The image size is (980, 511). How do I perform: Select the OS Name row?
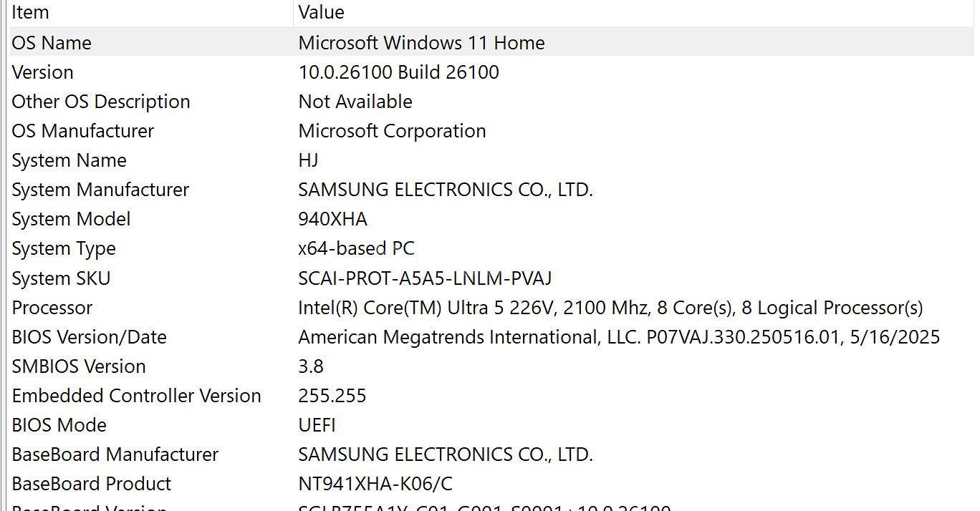[52, 43]
